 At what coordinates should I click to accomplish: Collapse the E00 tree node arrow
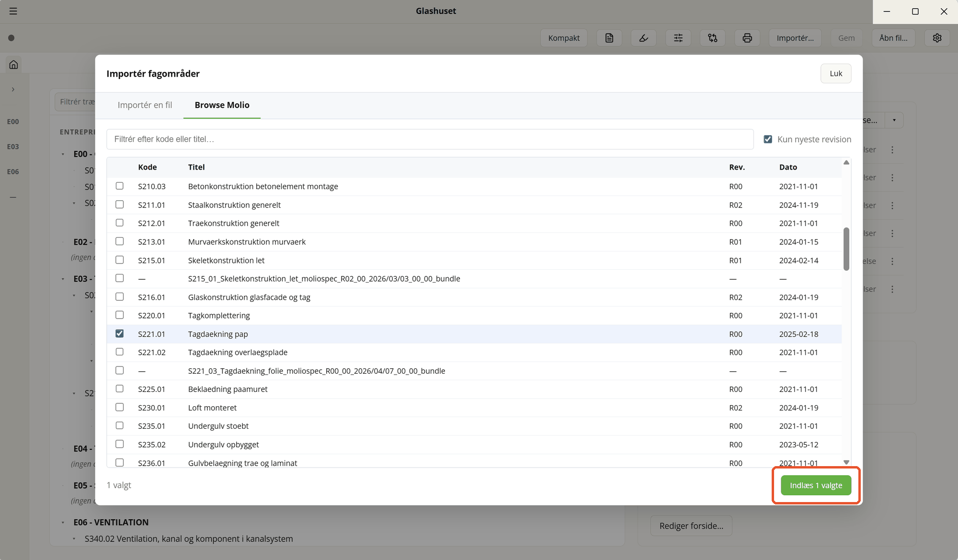pos(63,154)
